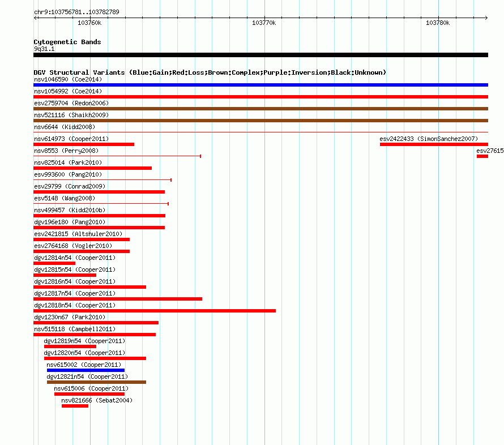Select the red nsv515118 variant bar
The width and height of the screenshot is (504, 445).
click(95, 335)
